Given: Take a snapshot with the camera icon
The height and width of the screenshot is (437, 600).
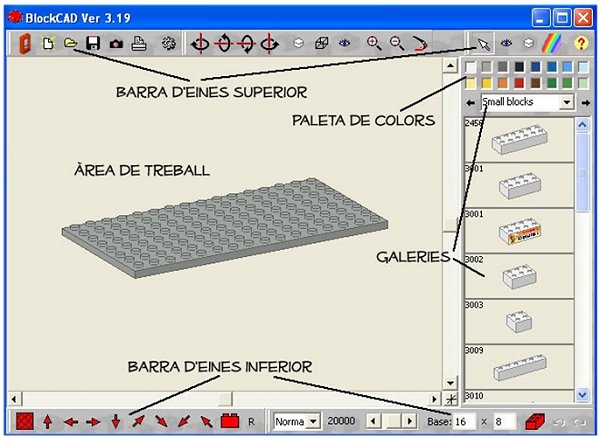Looking at the screenshot, I should [x=116, y=44].
